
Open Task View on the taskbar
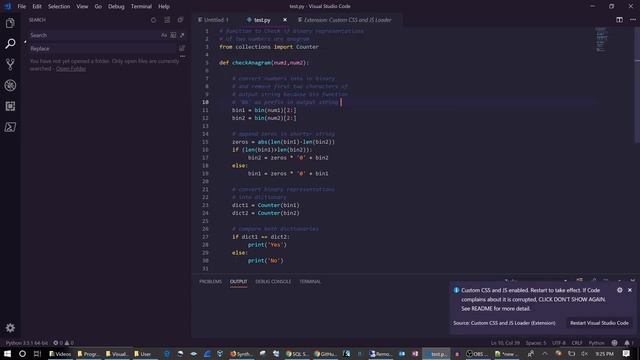(37, 353)
